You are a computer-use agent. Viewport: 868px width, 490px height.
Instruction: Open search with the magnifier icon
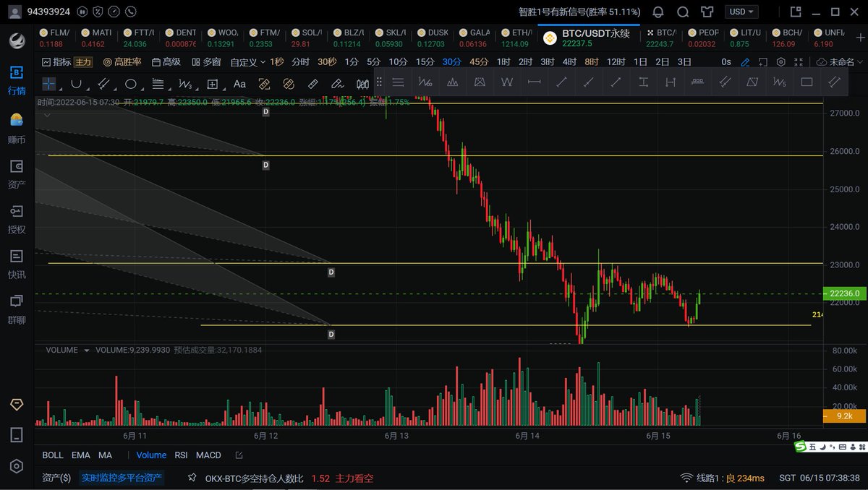683,12
